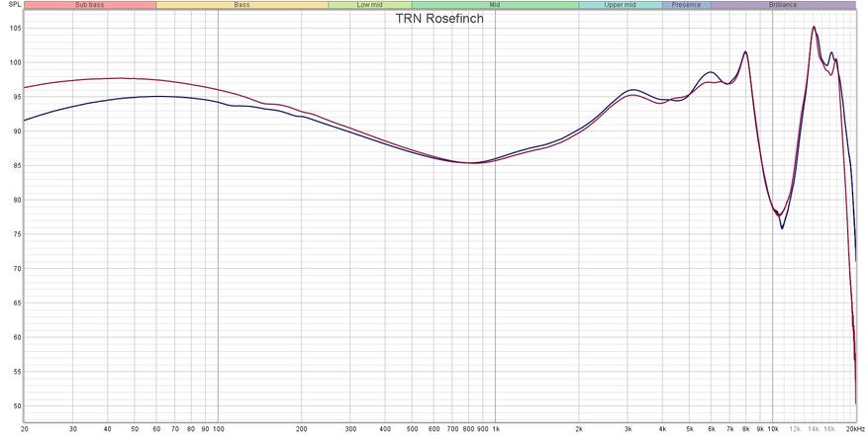Select the 400 Hz frequency axis label
This screenshot has width=868, height=435.
click(x=385, y=429)
